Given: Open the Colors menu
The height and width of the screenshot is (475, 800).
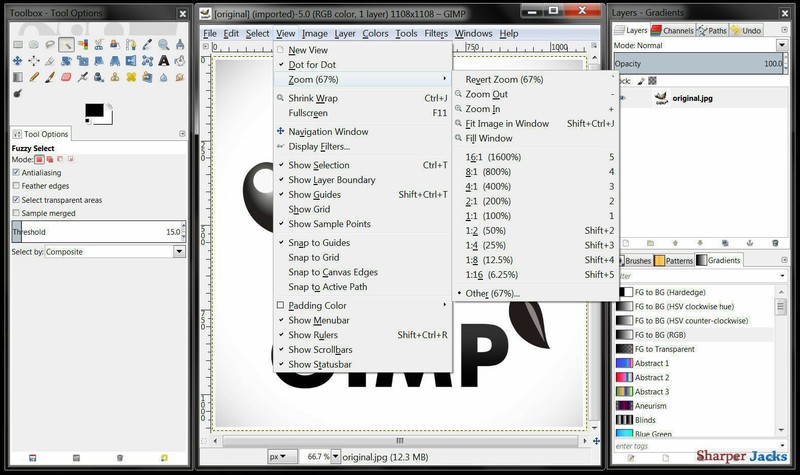Looking at the screenshot, I should pos(375,33).
